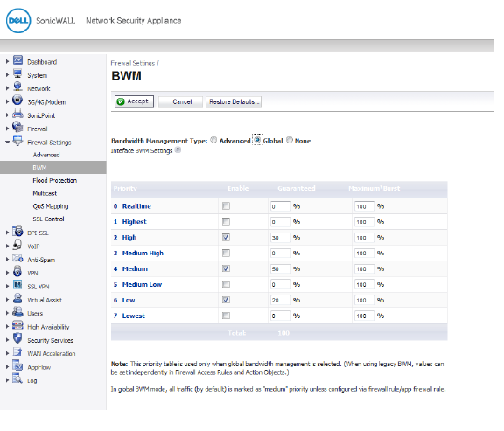Open the SSL Control submenu item

click(x=48, y=219)
